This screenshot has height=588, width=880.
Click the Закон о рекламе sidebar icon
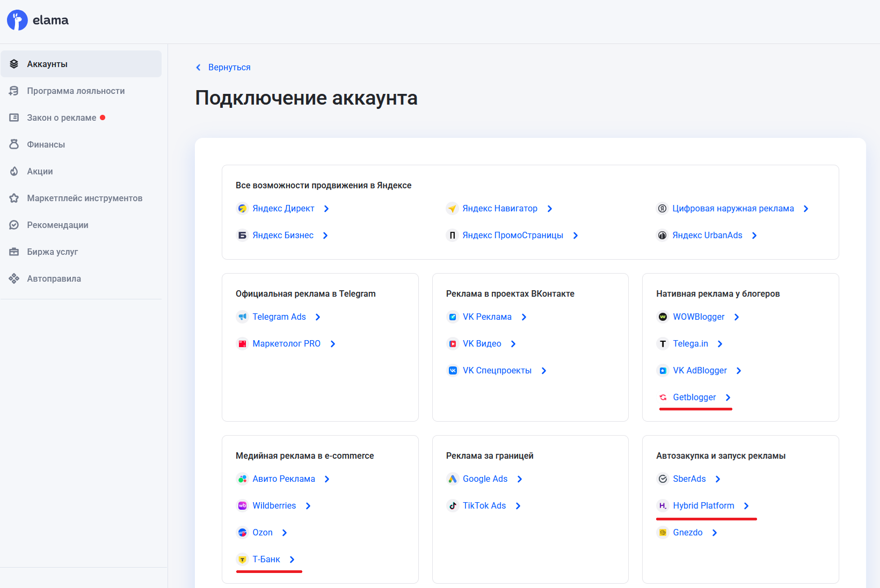[x=14, y=117]
